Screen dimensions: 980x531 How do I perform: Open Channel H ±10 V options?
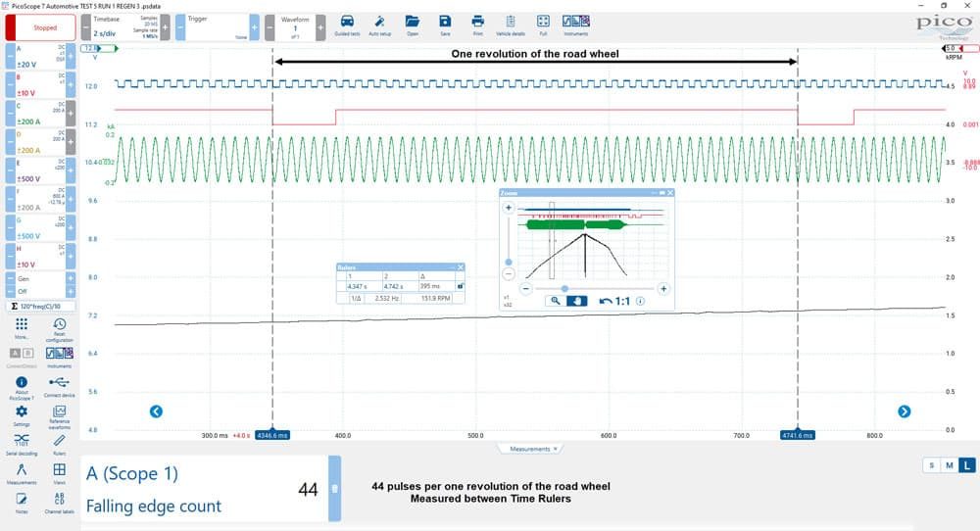pyautogui.click(x=40, y=257)
